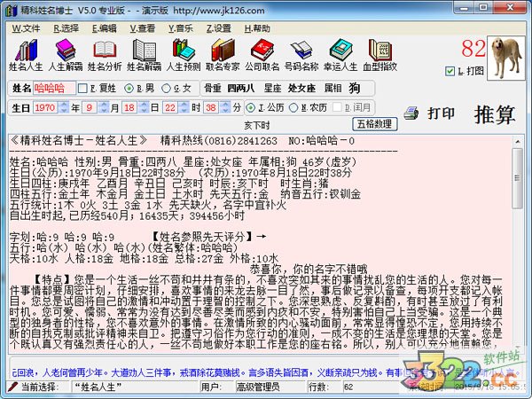Open the 人生解霸 book icon

[66, 55]
